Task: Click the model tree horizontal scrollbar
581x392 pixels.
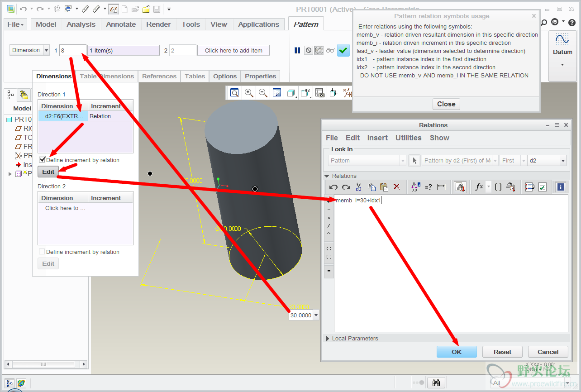Action: (x=46, y=364)
